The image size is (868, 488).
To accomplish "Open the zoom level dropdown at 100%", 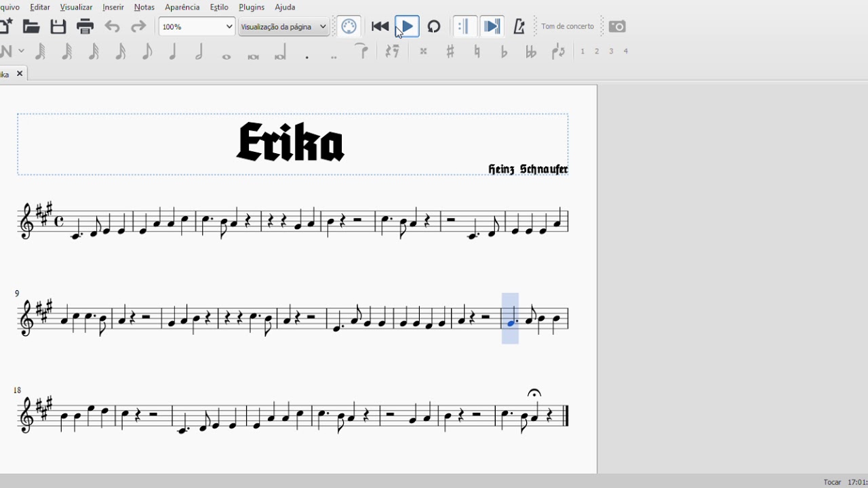I will [197, 26].
